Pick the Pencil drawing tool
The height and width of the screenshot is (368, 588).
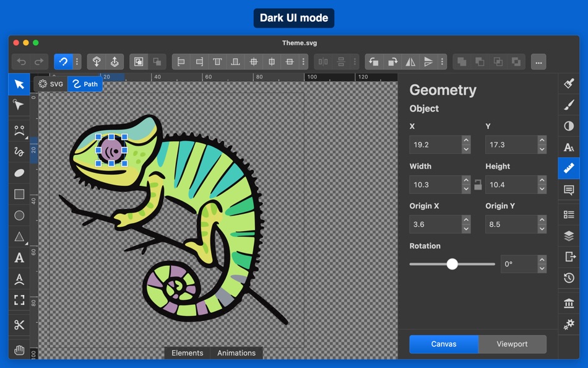19,151
